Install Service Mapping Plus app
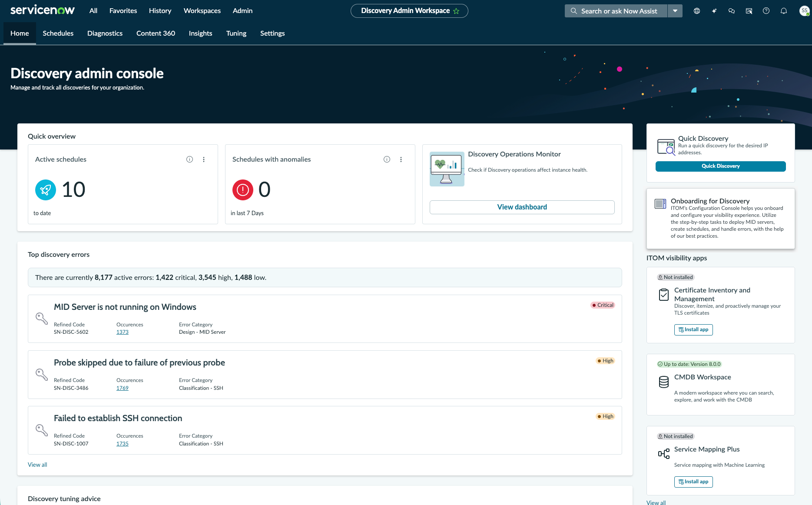The image size is (812, 505). point(693,482)
